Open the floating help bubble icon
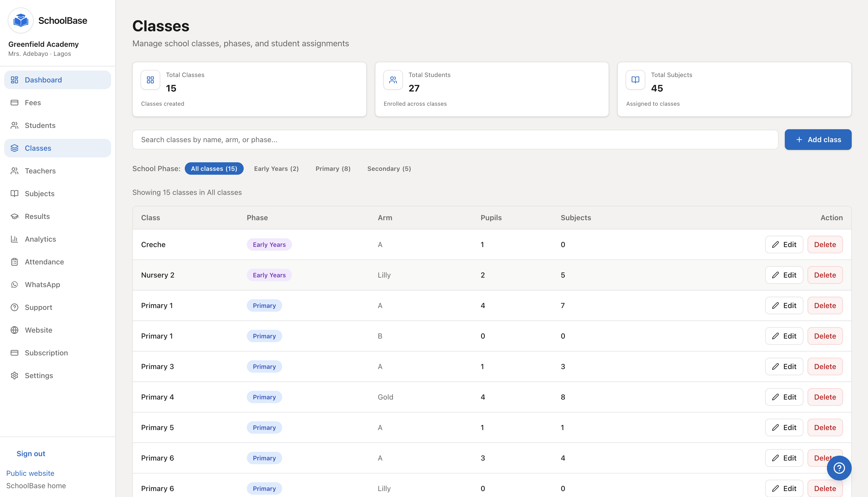The image size is (868, 497). click(x=839, y=468)
